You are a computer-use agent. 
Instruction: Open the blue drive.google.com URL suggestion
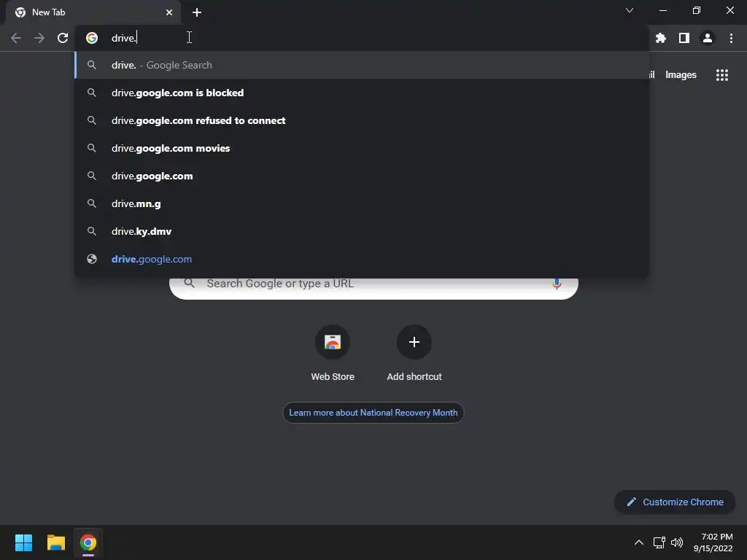pos(362,259)
